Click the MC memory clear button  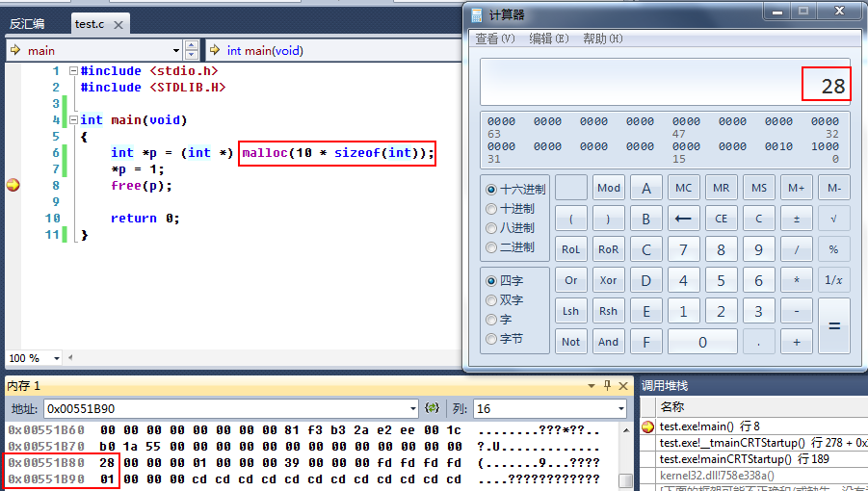click(x=683, y=188)
